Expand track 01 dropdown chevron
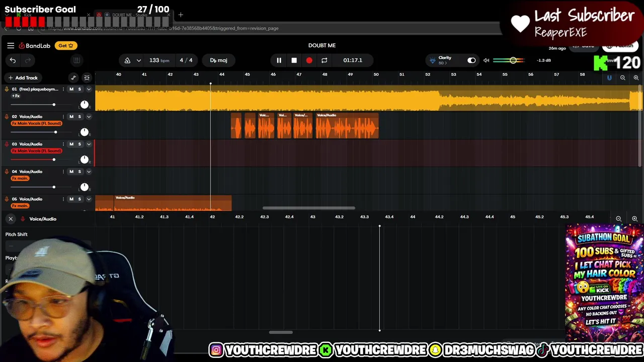The height and width of the screenshot is (362, 644). 89,89
